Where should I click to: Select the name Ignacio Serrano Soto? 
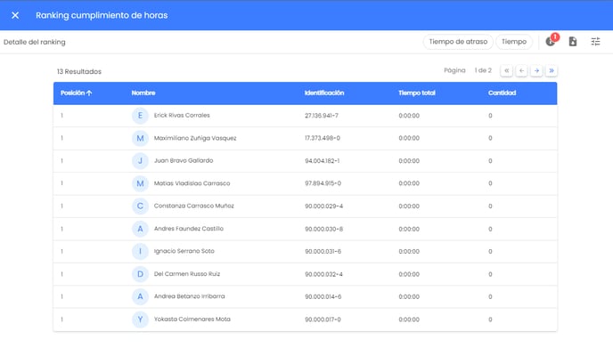[x=184, y=251]
